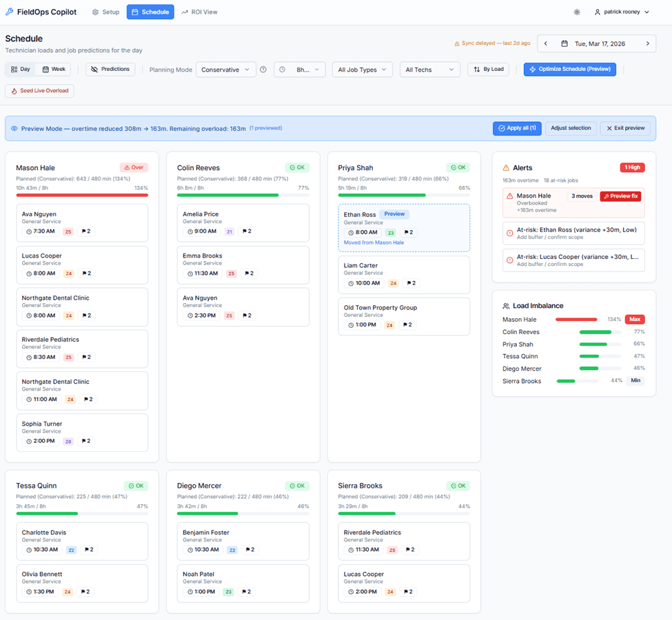Click Mason Hale's red overload progress bar
The image size is (672, 620).
[x=81, y=196]
